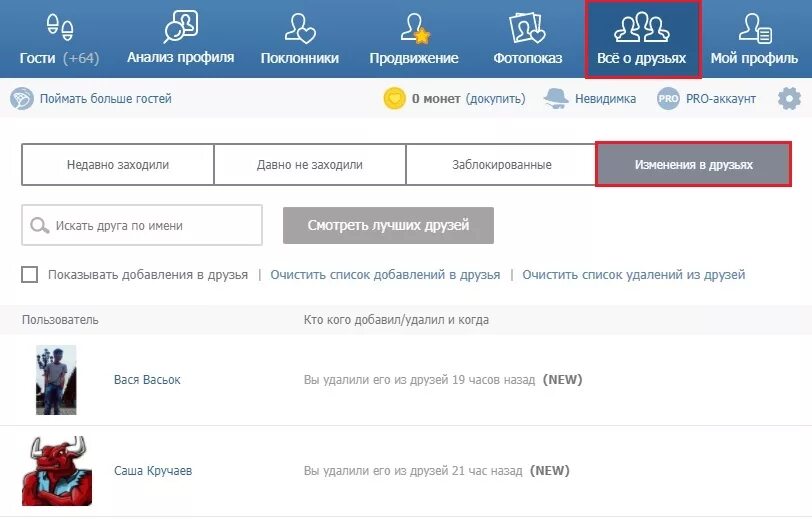Open Саша Кручаев profile name link

coord(152,470)
